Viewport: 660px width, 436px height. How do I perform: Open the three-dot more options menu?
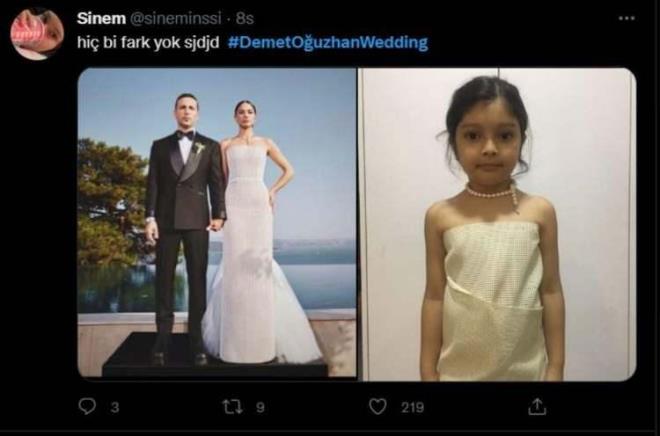pos(627,18)
